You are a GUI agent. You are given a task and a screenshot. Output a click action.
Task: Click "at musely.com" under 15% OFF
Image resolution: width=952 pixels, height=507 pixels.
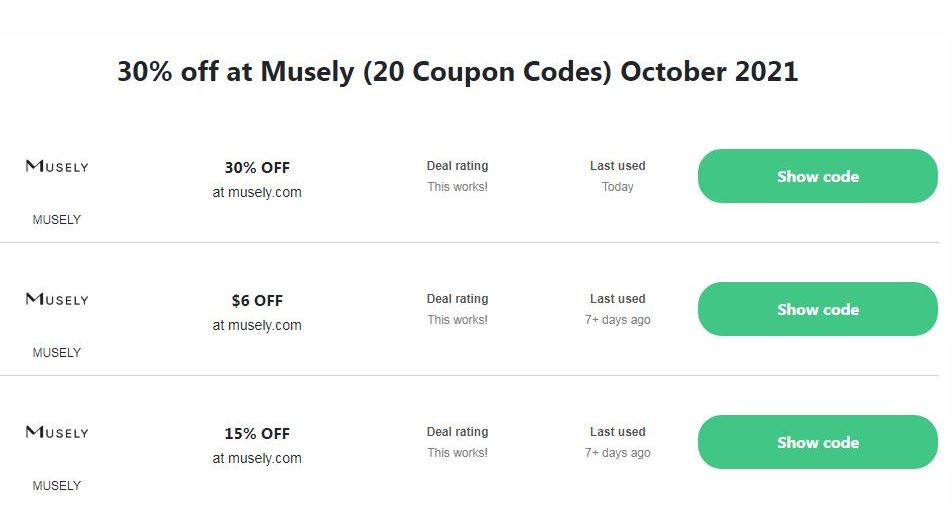click(257, 458)
